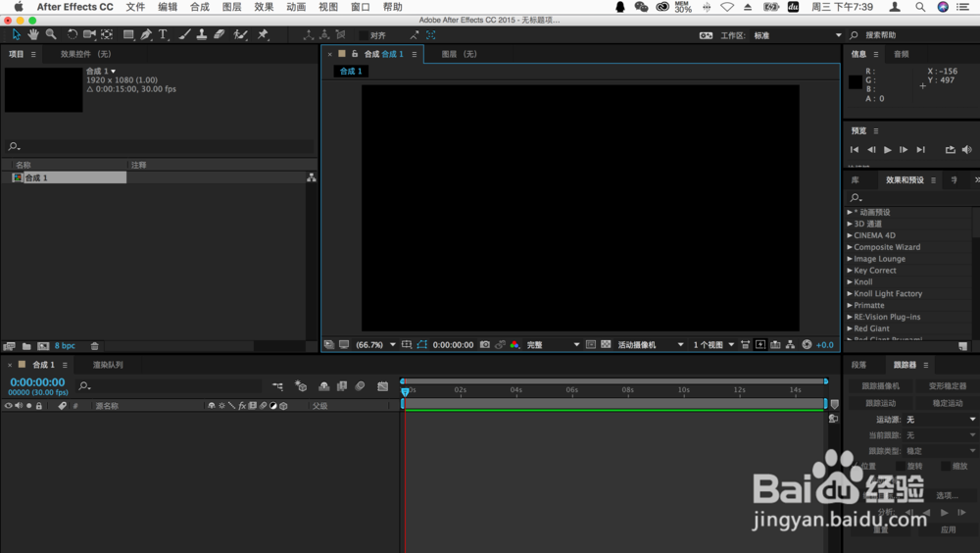Select the Rotation tool
Image resolution: width=980 pixels, height=553 pixels.
tap(72, 34)
